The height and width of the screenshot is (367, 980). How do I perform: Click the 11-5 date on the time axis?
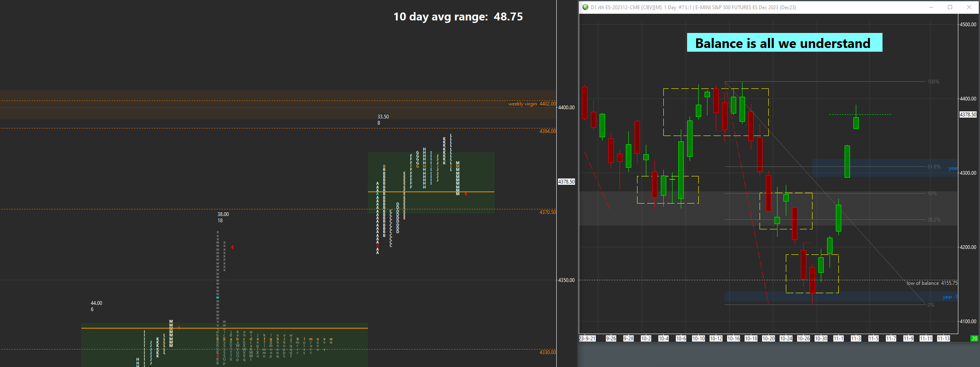873,339
